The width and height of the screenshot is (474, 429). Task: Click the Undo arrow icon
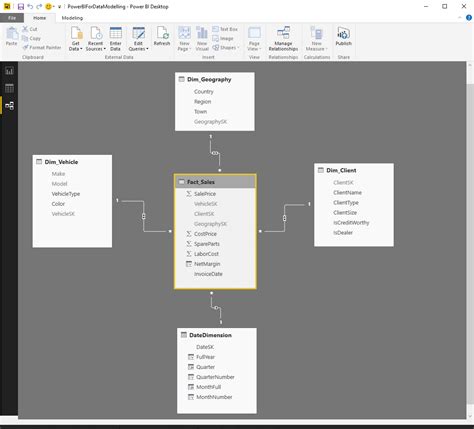point(30,7)
